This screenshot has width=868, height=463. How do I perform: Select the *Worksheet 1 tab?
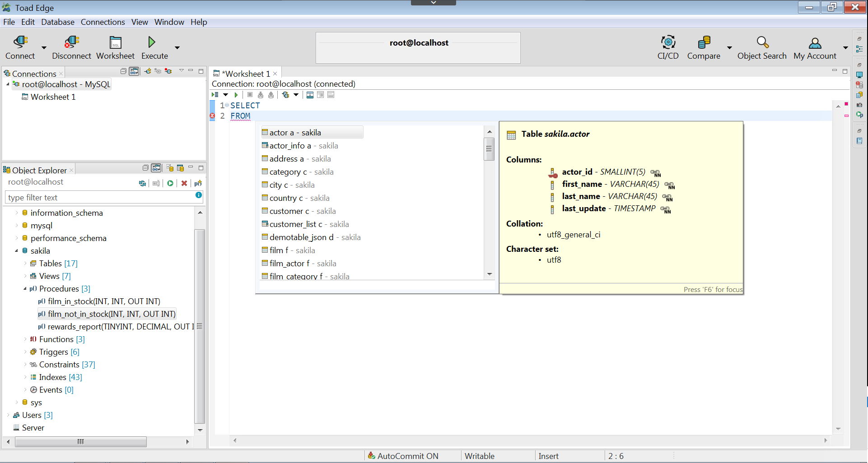click(x=246, y=74)
